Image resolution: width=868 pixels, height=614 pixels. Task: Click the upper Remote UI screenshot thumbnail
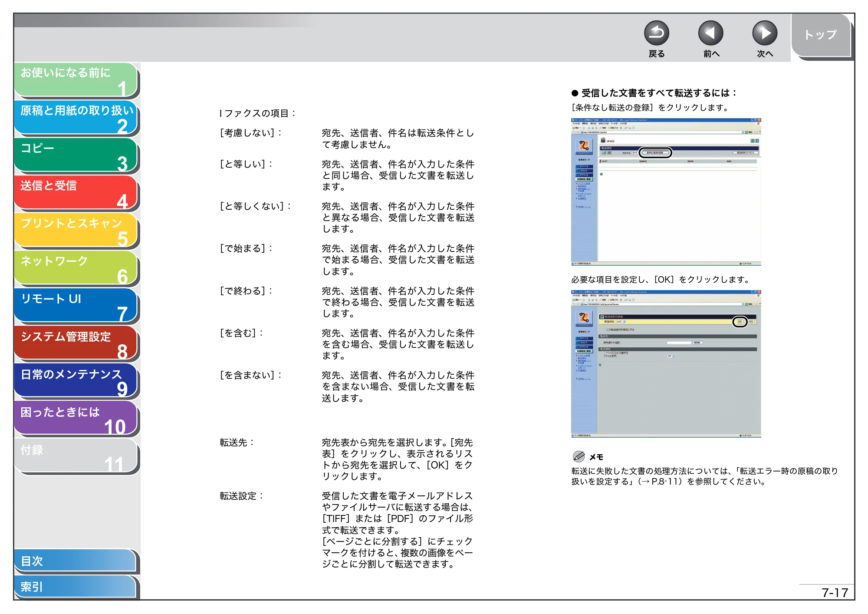tap(666, 191)
